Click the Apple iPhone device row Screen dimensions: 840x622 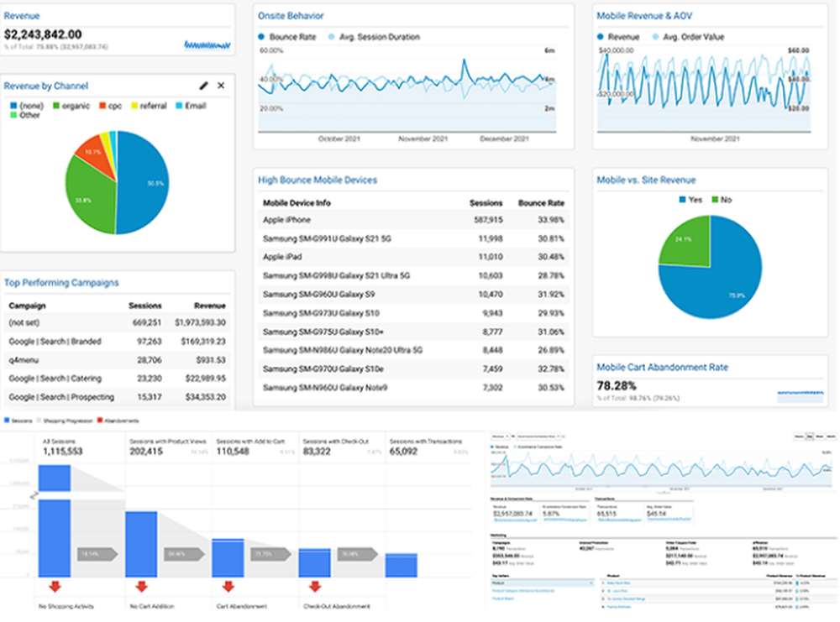pyautogui.click(x=413, y=220)
